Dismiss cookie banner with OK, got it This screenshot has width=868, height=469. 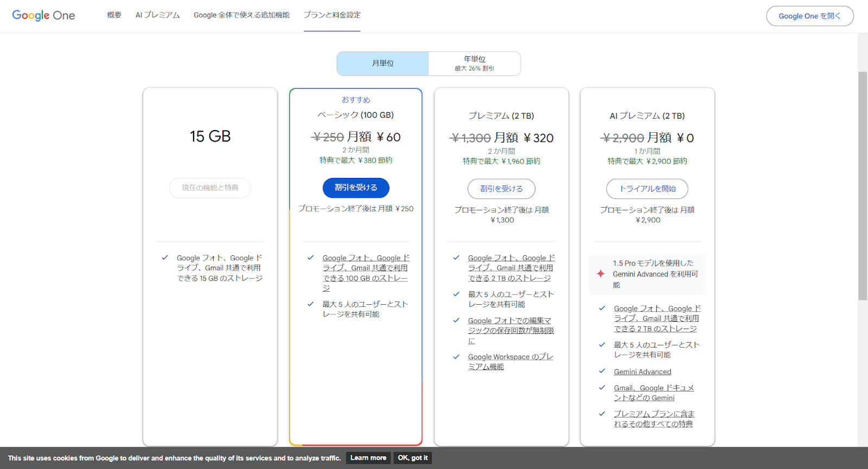tap(413, 458)
